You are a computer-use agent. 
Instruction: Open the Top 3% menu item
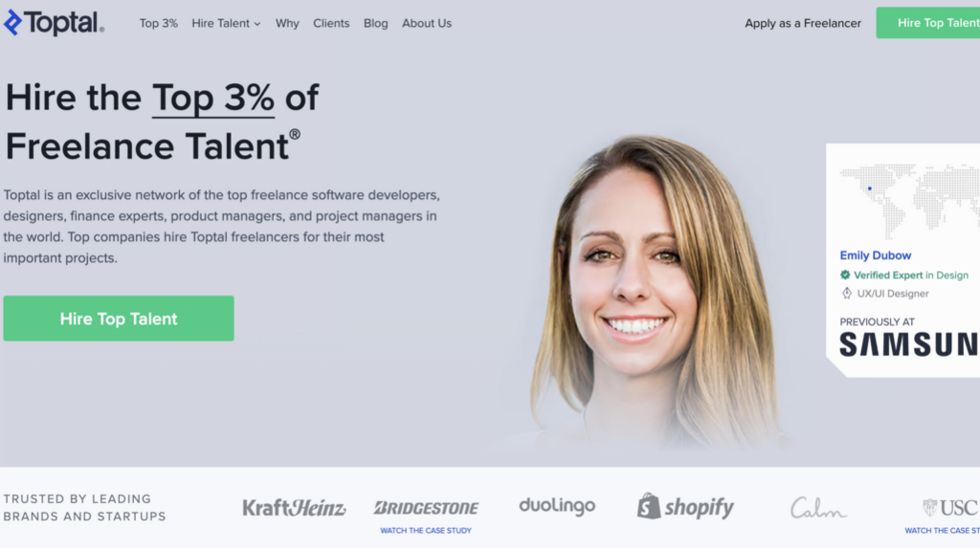(158, 23)
